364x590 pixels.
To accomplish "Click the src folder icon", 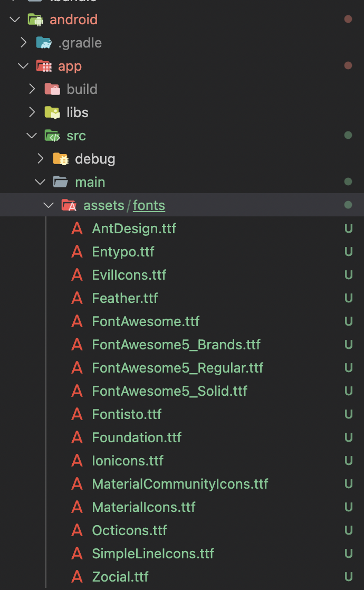I will pyautogui.click(x=52, y=136).
